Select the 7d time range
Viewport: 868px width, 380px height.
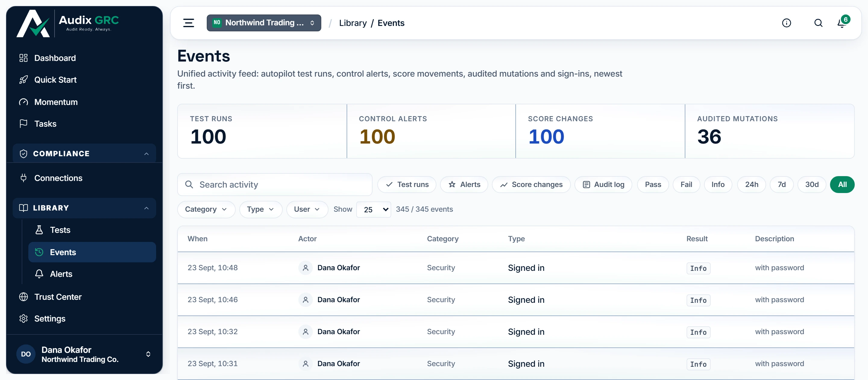coord(782,185)
